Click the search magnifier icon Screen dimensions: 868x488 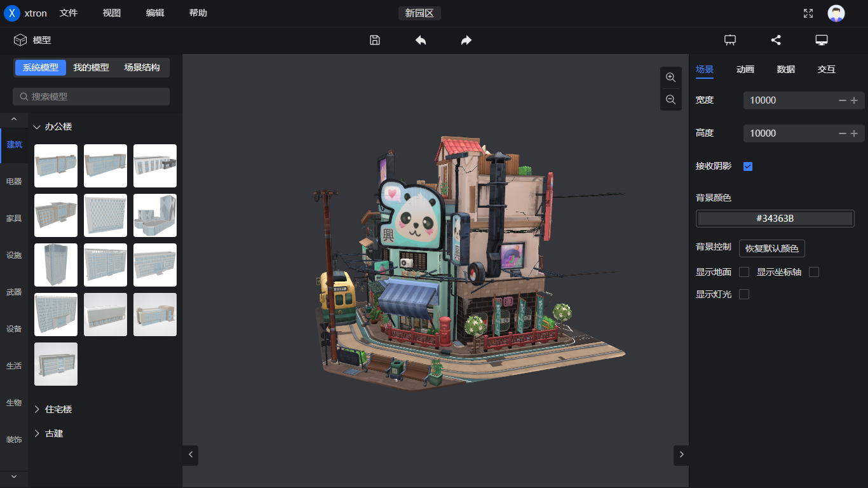(24, 97)
